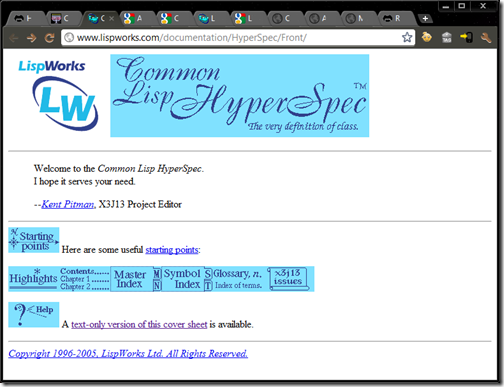Open the Contents chapter listing button
Viewport: 504px width, 387px height.
[85, 279]
